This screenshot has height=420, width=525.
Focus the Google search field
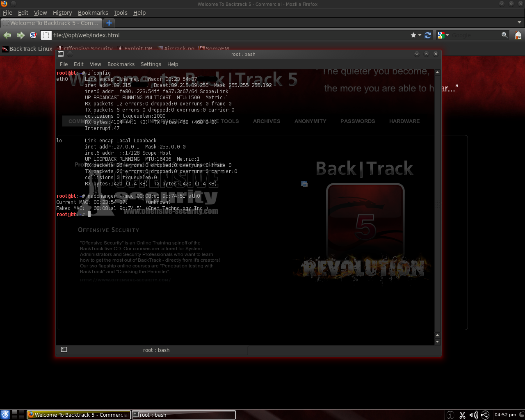pos(475,35)
